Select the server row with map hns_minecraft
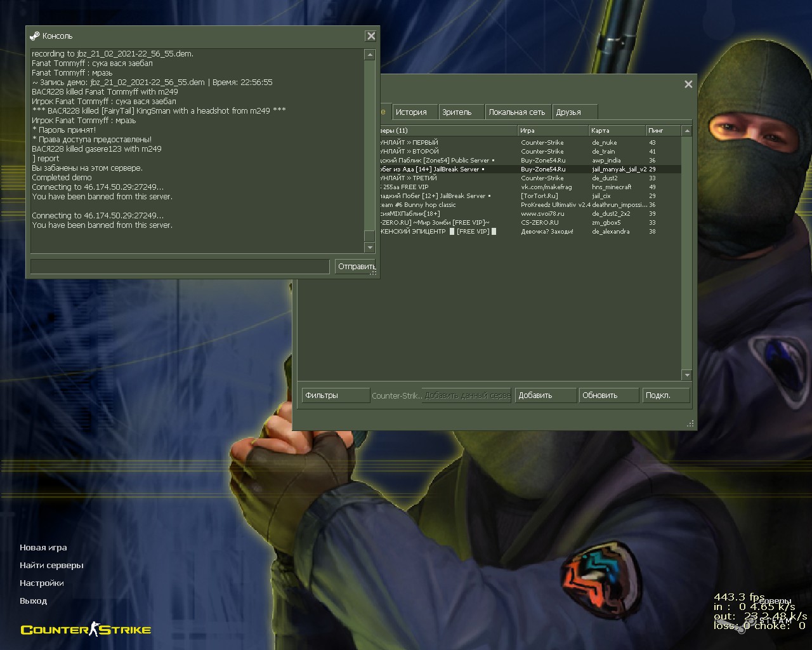 [530, 187]
